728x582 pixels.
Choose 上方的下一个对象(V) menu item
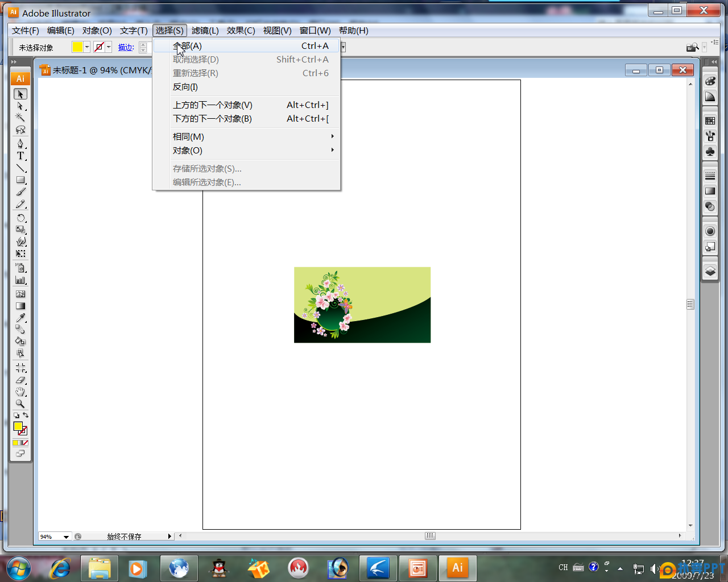click(247, 105)
